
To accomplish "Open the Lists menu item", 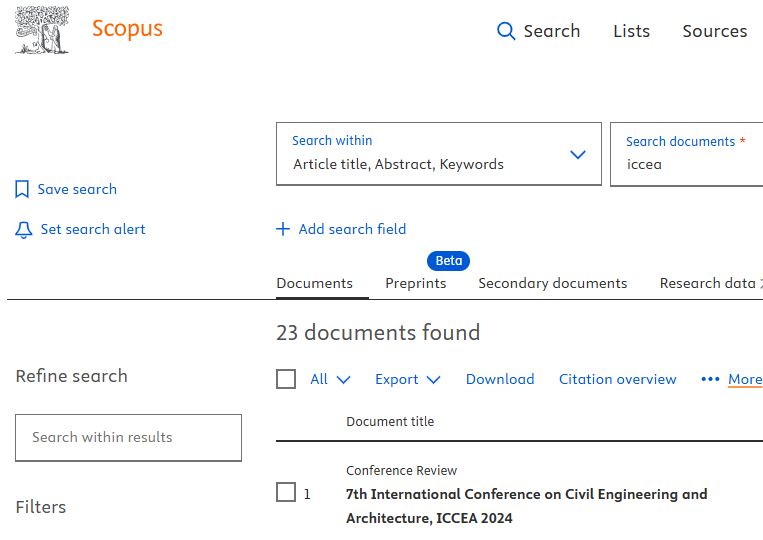I will click(631, 31).
